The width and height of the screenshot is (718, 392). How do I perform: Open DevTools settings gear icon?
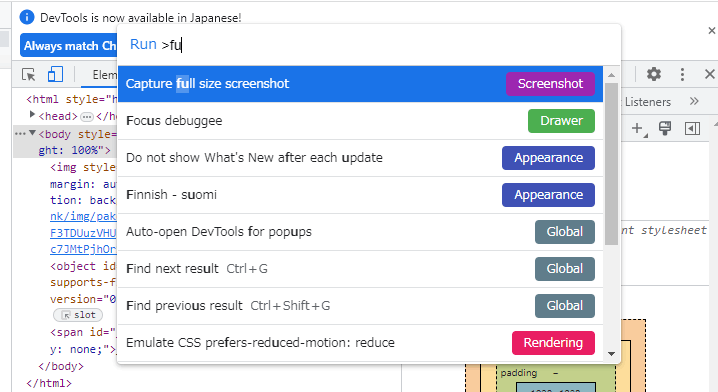pos(653,74)
